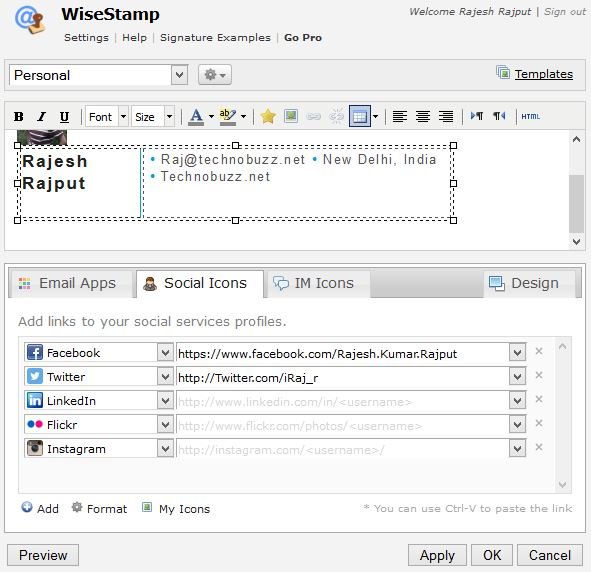This screenshot has height=572, width=591.
Task: Open the Format options
Action: click(100, 508)
